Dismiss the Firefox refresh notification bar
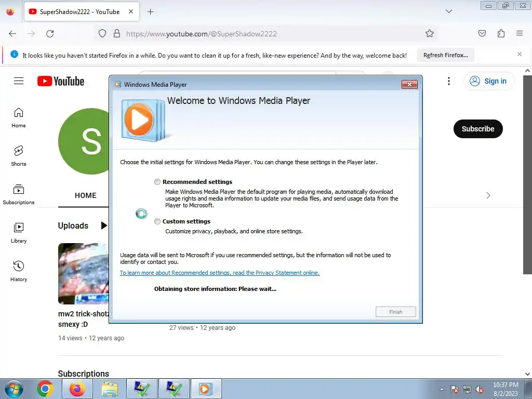 (x=520, y=54)
